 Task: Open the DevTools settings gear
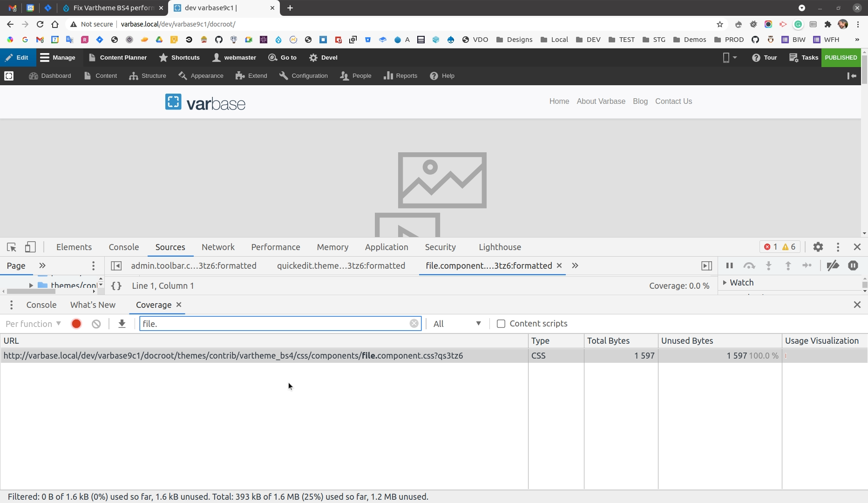click(818, 247)
